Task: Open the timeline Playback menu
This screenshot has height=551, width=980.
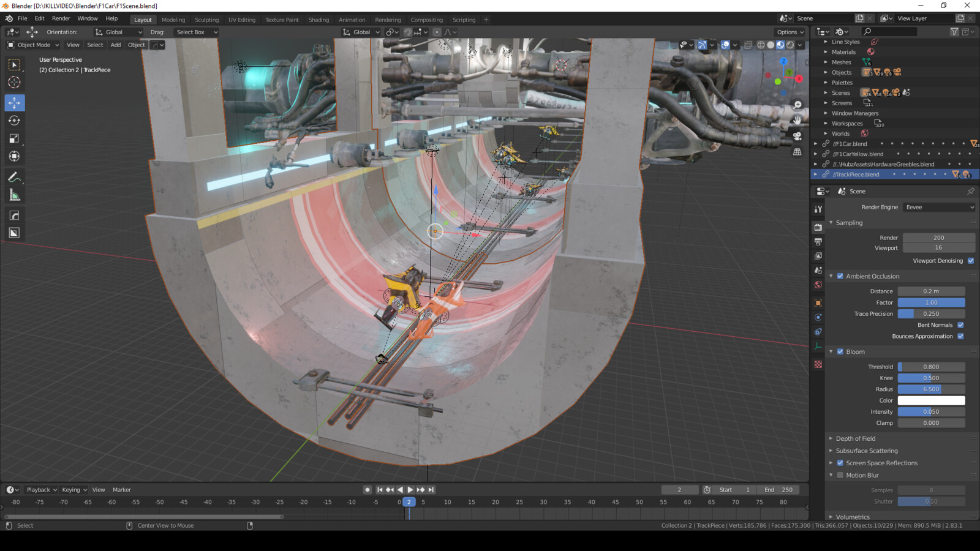Action: (41, 490)
